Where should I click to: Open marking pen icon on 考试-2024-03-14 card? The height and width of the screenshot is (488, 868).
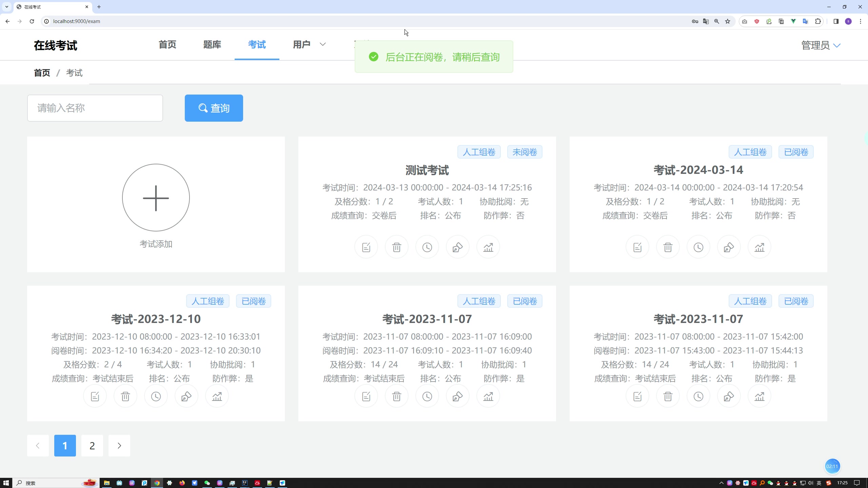coord(729,247)
